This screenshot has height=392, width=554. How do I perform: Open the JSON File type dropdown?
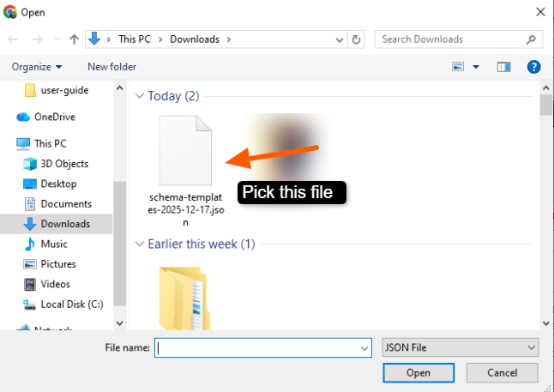(461, 347)
